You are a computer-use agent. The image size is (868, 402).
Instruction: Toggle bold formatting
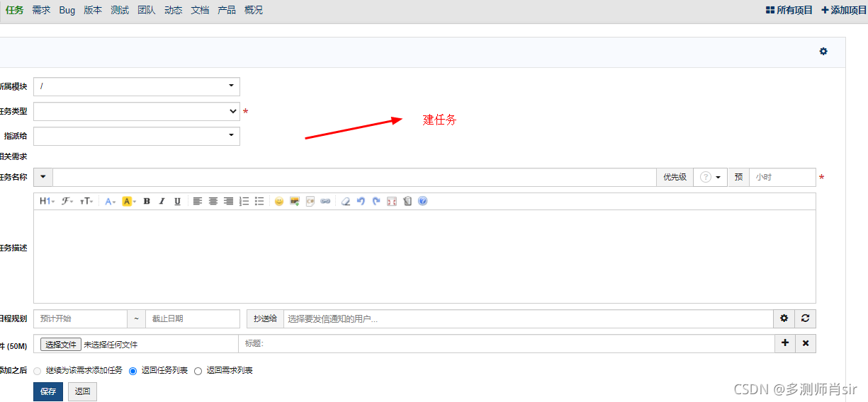click(x=147, y=202)
